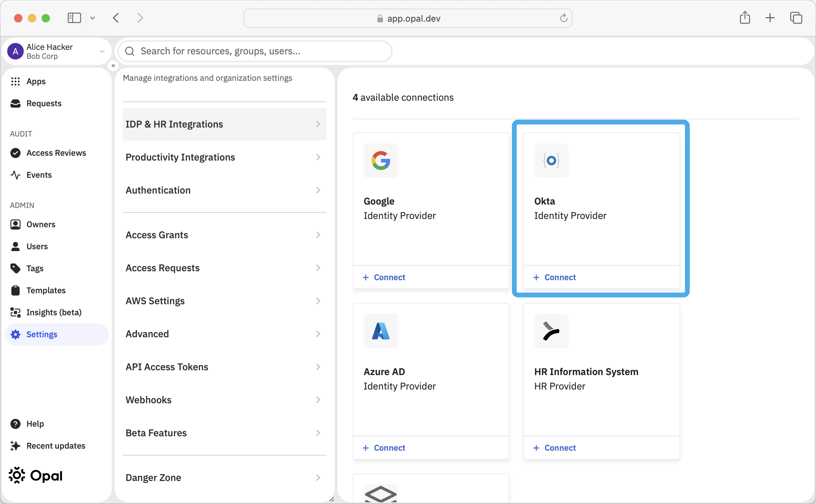Viewport: 816px width, 504px height.
Task: Open Recent updates in sidebar
Action: pos(57,446)
